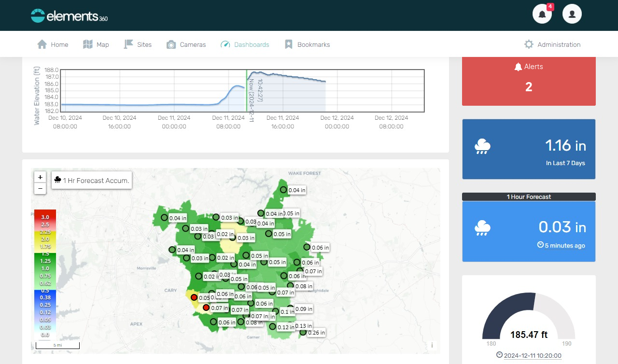Open the notifications bell icon
The width and height of the screenshot is (618, 364).
(x=542, y=14)
